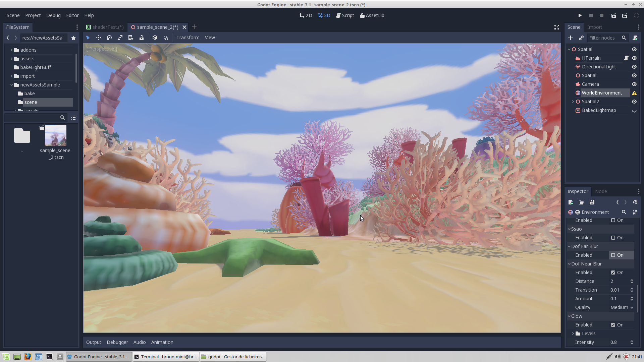Open the Output bottom panel
Viewport: 644px width, 362px height.
(94, 342)
